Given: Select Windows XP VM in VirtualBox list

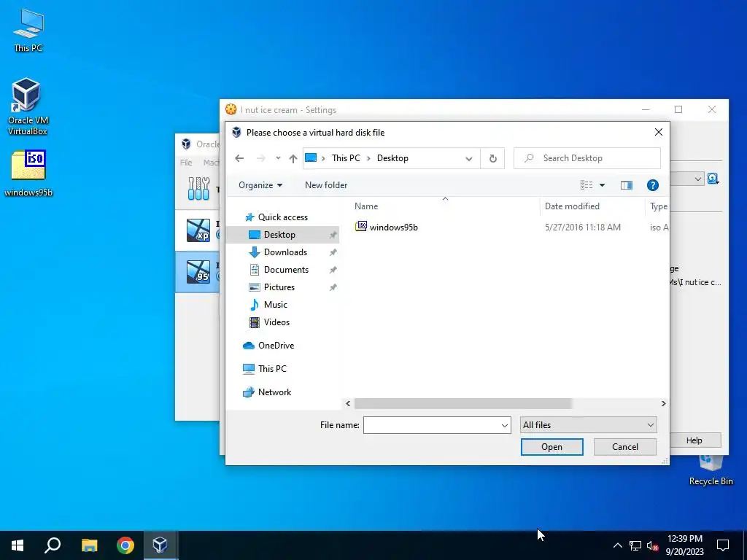Looking at the screenshot, I should [198, 230].
